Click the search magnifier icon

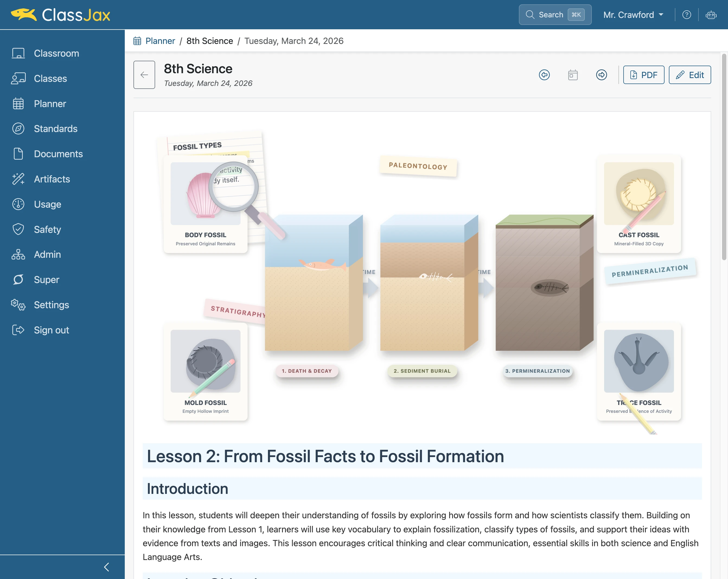coord(530,15)
